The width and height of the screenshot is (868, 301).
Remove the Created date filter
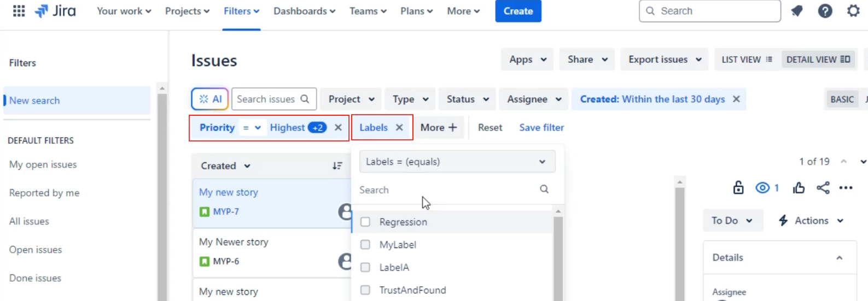736,99
